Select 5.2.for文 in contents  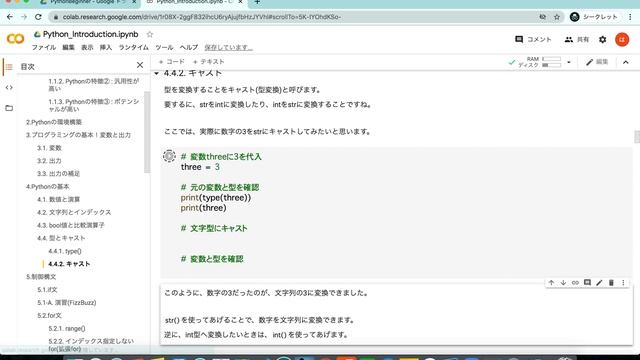(x=49, y=316)
